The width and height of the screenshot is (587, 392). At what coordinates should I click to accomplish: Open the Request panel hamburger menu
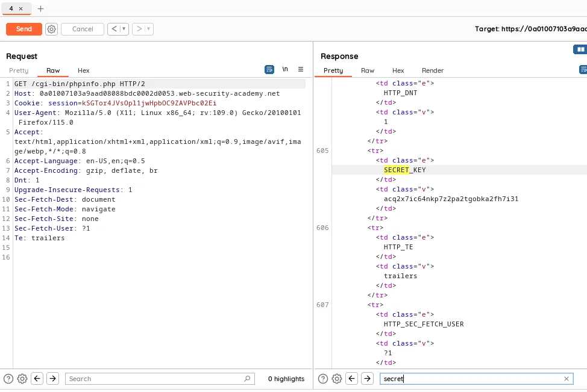(x=301, y=69)
